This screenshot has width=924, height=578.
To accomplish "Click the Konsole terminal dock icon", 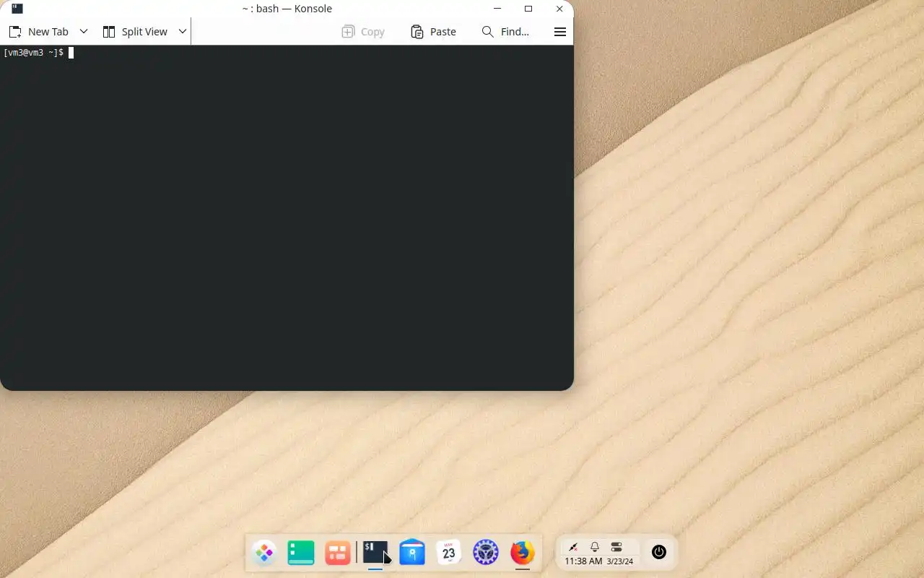I will coord(375,553).
